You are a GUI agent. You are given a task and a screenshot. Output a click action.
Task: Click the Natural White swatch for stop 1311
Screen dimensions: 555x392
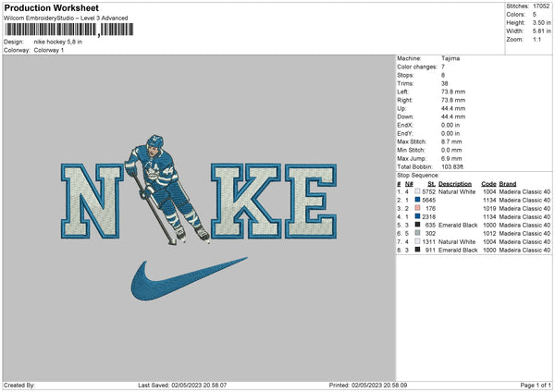coord(418,241)
